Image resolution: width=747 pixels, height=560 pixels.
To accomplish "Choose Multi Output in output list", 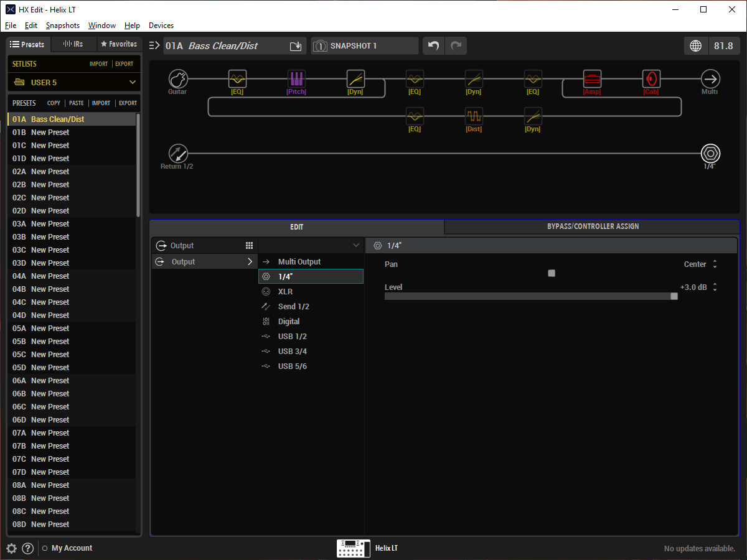I will [x=311, y=262].
